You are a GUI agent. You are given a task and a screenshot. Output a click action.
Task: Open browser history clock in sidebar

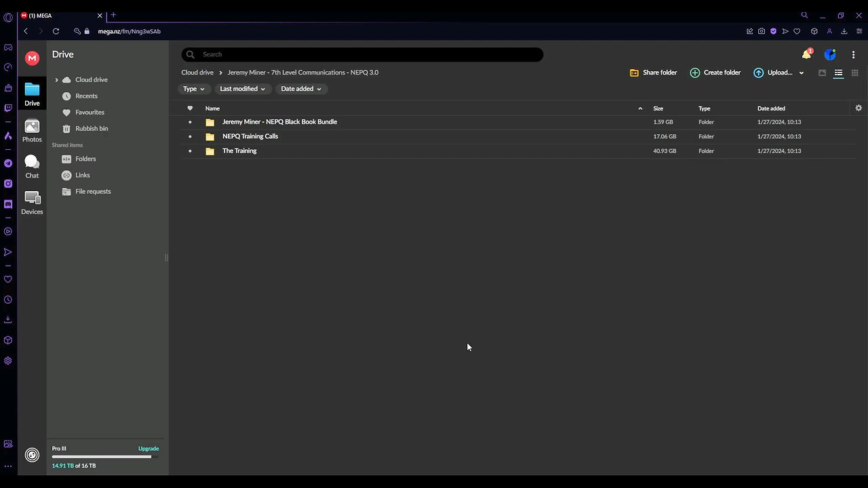(8, 300)
